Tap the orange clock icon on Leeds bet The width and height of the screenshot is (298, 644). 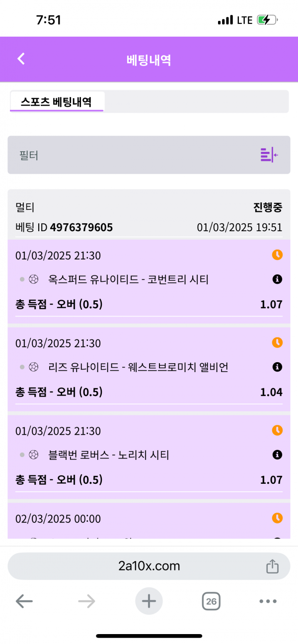coord(277,343)
